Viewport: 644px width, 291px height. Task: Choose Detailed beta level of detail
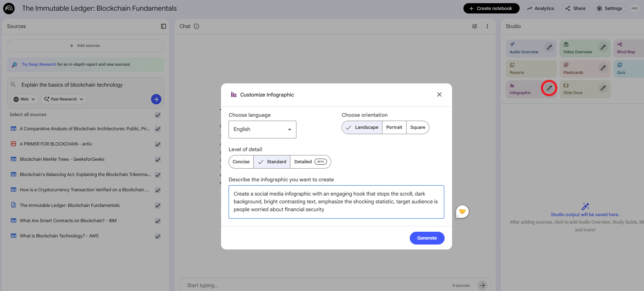pos(311,162)
